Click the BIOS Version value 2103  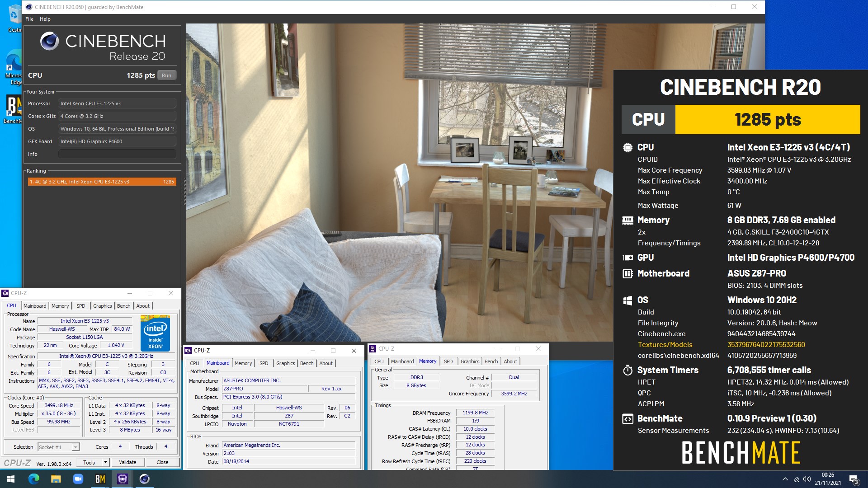289,453
